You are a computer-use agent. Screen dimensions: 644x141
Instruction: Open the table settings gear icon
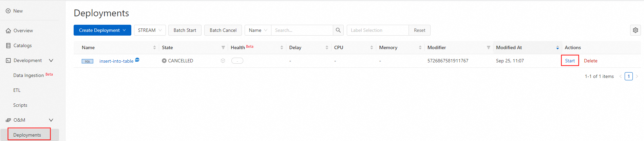click(635, 30)
